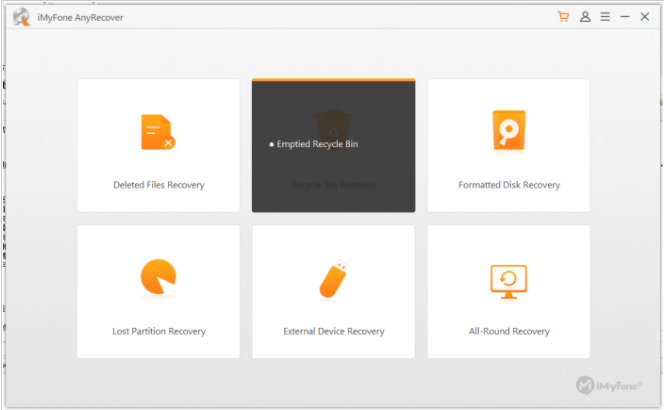
Task: Select the External Device Recovery label
Action: click(x=334, y=331)
